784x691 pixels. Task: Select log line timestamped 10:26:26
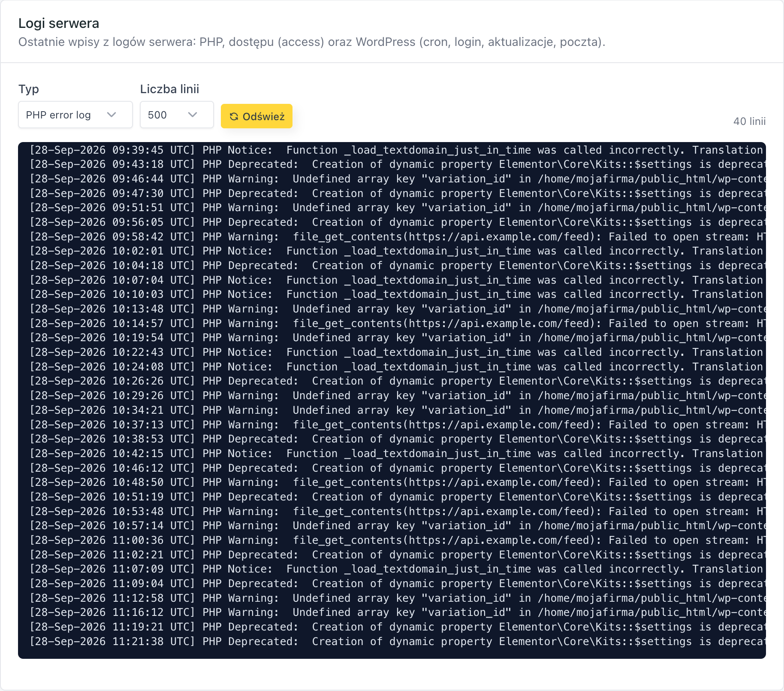[x=398, y=381]
